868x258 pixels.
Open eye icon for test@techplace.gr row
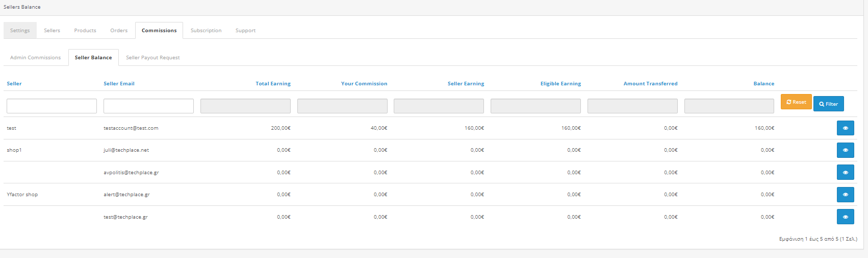[845, 217]
